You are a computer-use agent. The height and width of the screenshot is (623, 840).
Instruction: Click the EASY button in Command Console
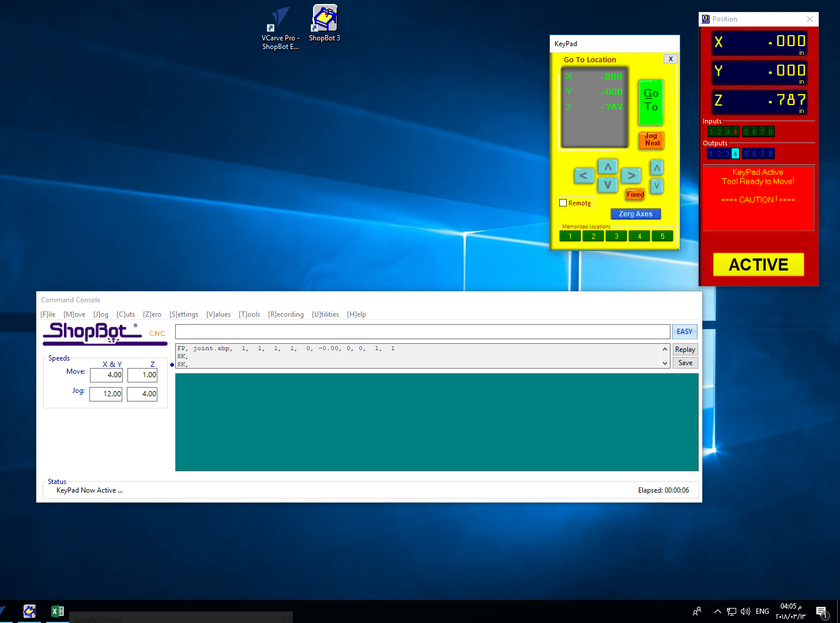click(x=685, y=332)
